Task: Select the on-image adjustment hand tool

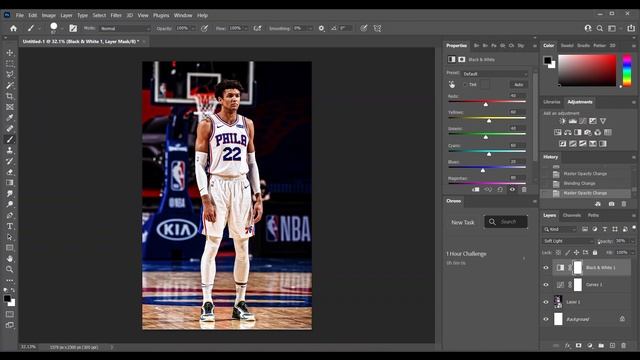Action: (x=452, y=84)
